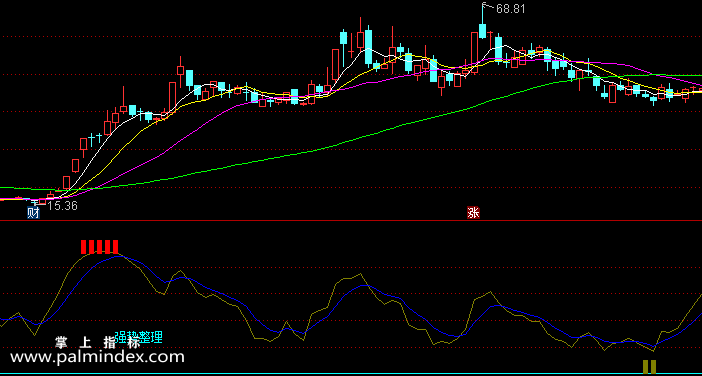The height and width of the screenshot is (376, 702).
Task: Select the olive signal bars at bottom right
Action: click(649, 367)
